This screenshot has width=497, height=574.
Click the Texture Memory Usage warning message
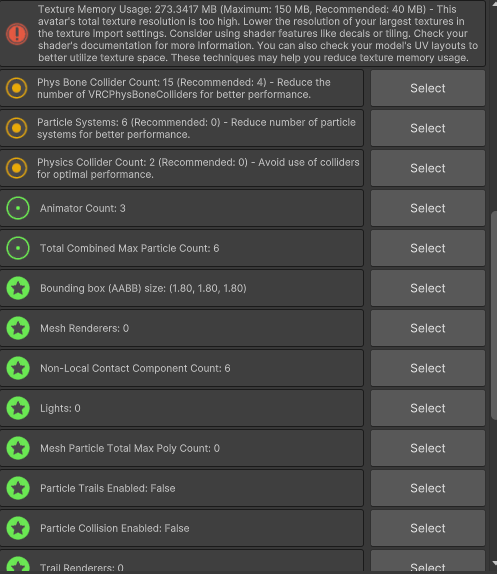coord(258,33)
